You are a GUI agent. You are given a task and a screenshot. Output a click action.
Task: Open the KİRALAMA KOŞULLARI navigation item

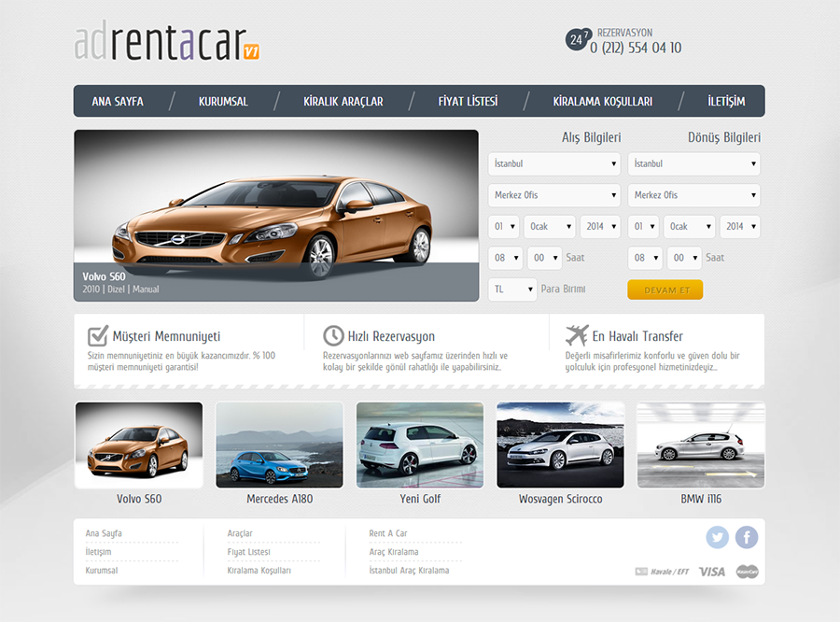tap(603, 102)
